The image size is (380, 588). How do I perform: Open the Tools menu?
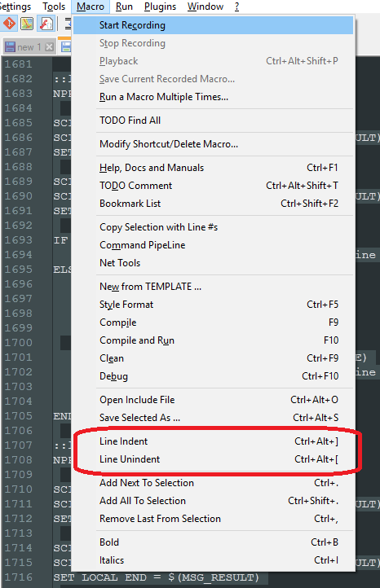pos(54,7)
